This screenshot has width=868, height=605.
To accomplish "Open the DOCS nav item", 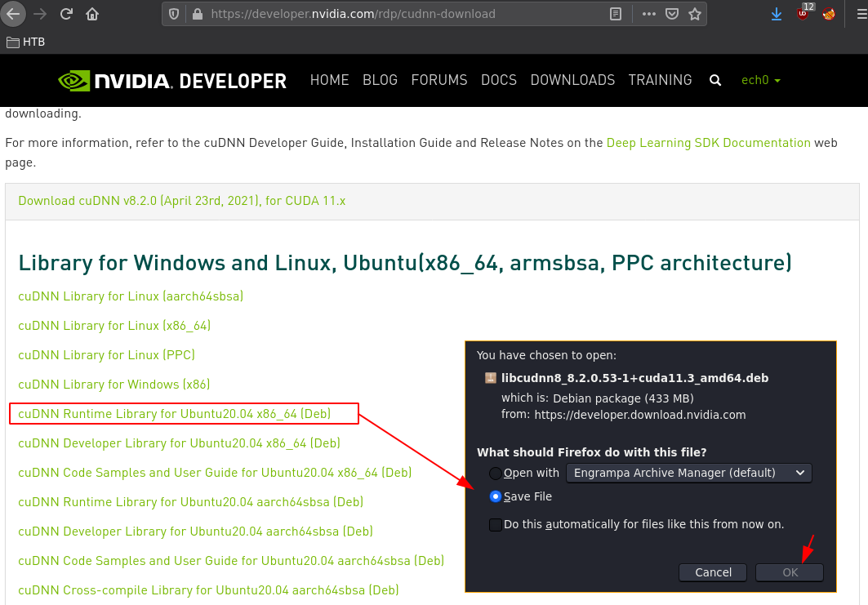I will pos(499,80).
